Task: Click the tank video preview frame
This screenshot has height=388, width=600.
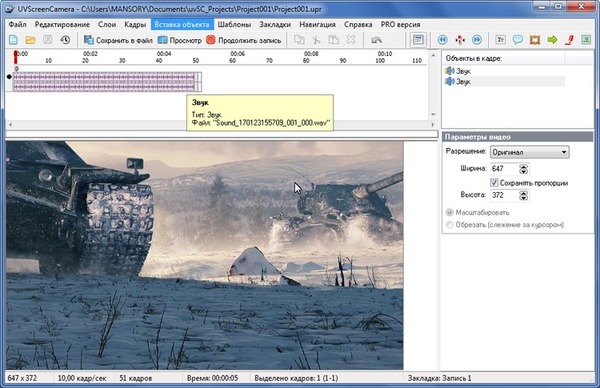Action: tap(204, 255)
